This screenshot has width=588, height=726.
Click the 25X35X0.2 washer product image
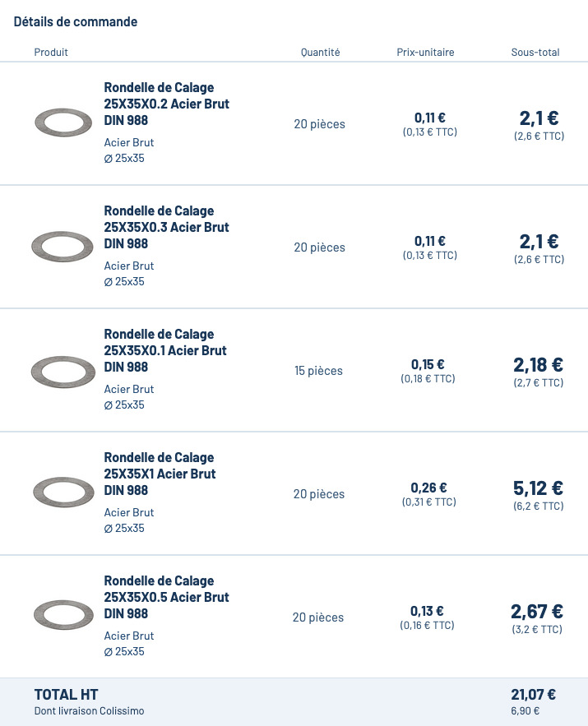pyautogui.click(x=63, y=123)
